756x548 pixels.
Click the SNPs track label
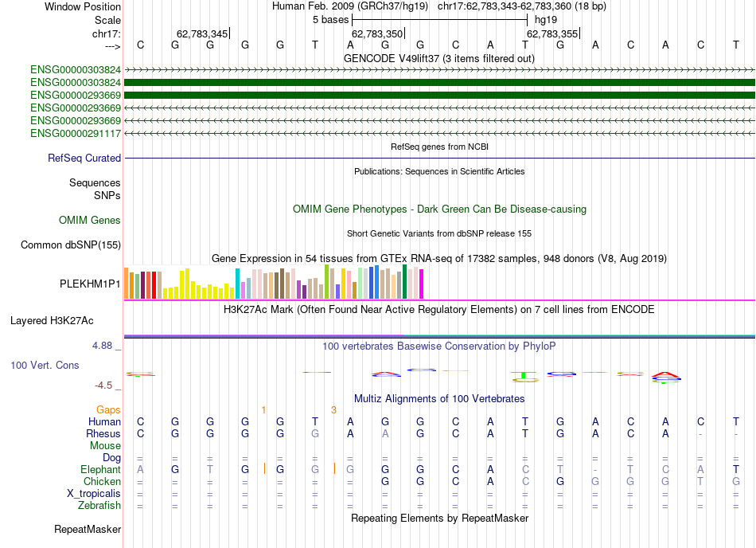click(107, 195)
